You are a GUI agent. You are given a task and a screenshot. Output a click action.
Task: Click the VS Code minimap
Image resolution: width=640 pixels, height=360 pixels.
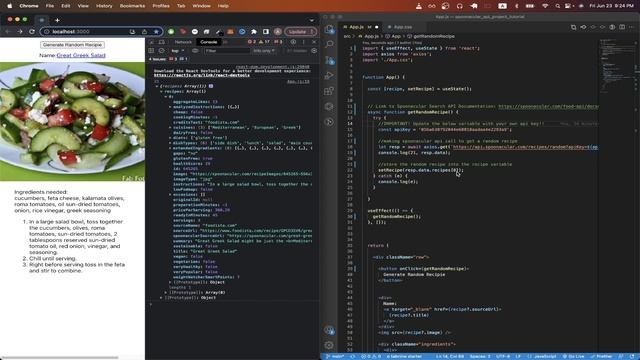click(x=616, y=65)
